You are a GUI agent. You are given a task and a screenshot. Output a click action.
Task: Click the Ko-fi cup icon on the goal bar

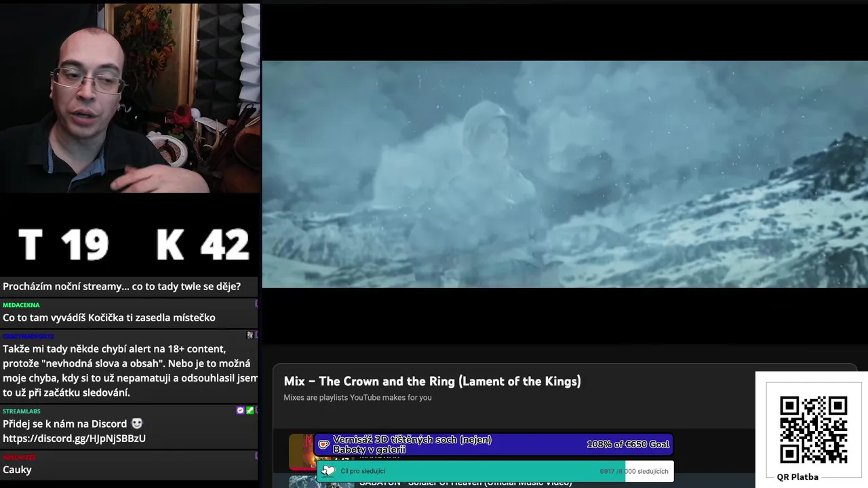[x=324, y=445]
